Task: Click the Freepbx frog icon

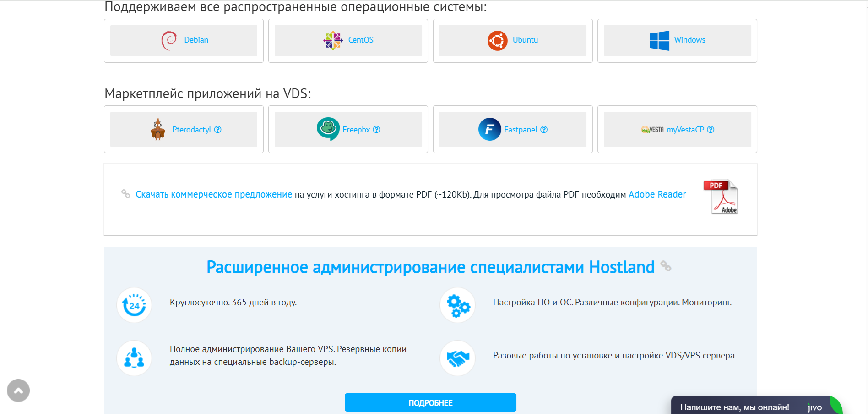Action: click(328, 129)
